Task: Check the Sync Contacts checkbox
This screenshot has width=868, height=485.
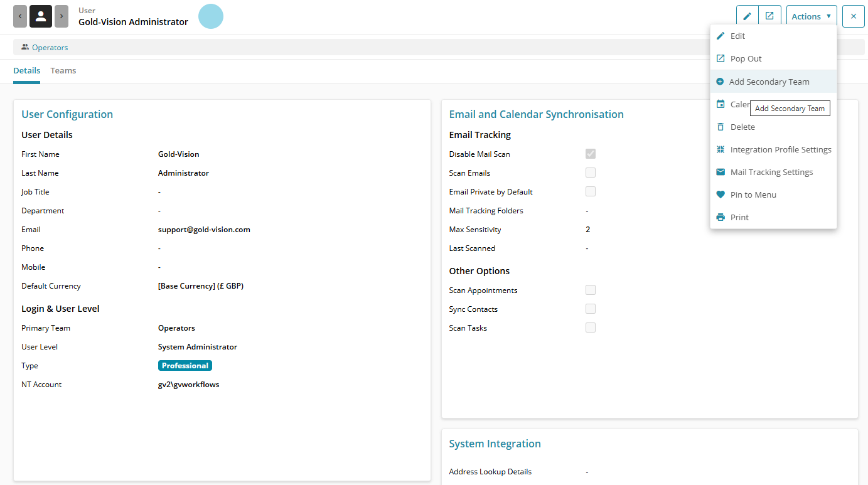Action: point(591,309)
